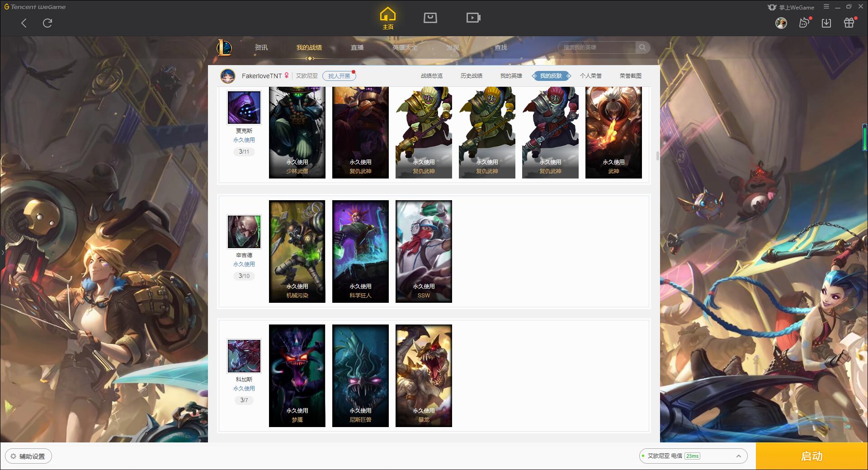
Task: Click the user avatar icon at top right
Action: click(781, 23)
